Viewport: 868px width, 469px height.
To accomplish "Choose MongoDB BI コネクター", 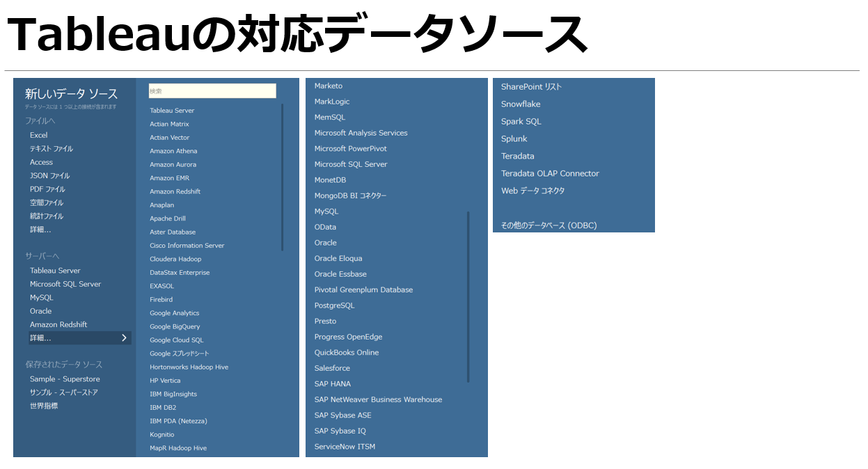I will point(351,196).
